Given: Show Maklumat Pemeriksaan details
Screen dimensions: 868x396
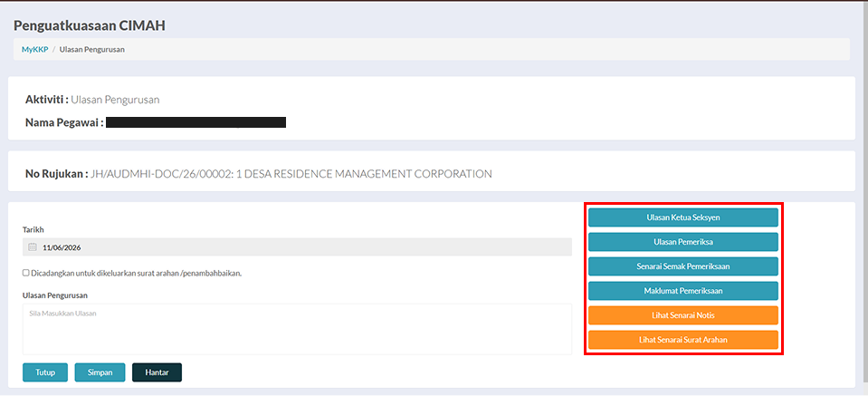Looking at the screenshot, I should coord(683,291).
